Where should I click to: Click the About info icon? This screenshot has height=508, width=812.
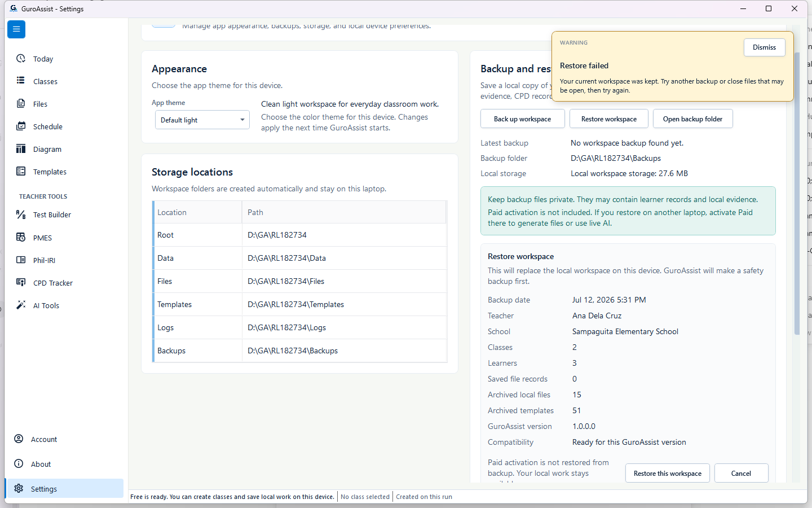[19, 464]
